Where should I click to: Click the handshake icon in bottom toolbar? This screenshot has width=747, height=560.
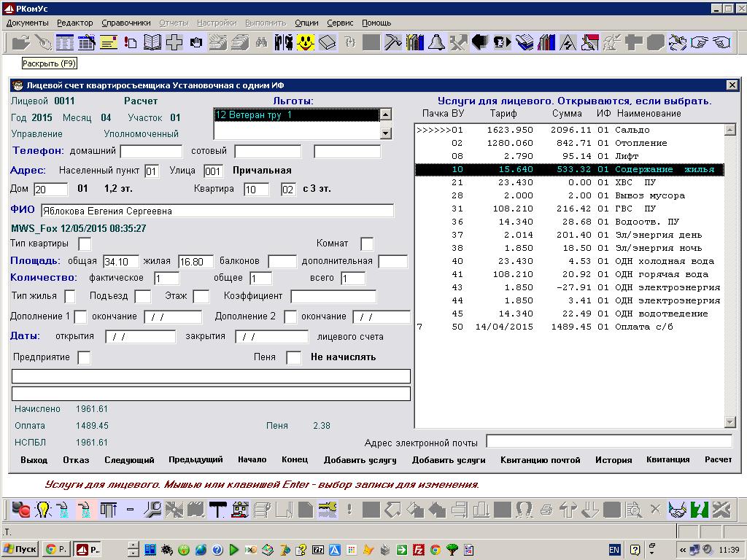[x=678, y=509]
